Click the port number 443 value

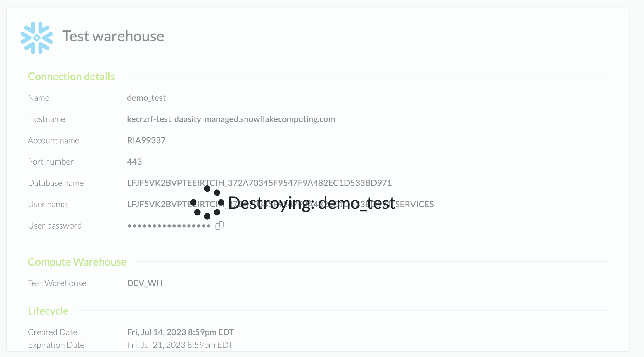pyautogui.click(x=134, y=162)
